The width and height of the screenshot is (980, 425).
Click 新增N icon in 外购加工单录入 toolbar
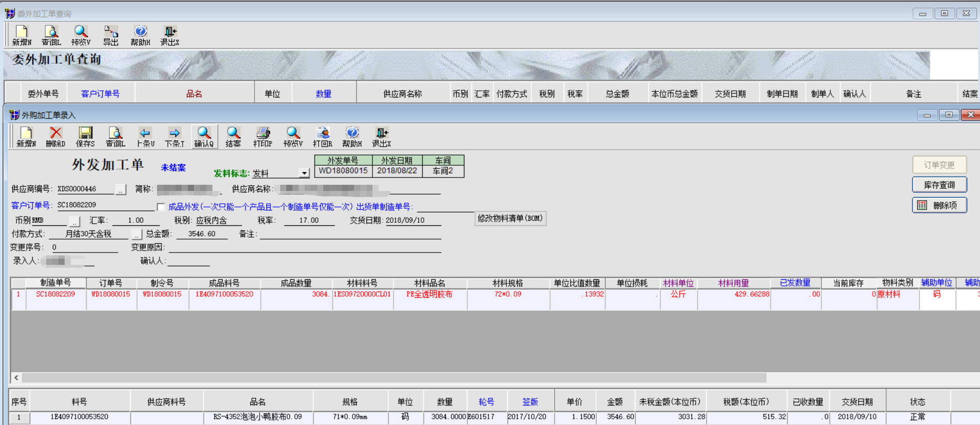(x=26, y=137)
